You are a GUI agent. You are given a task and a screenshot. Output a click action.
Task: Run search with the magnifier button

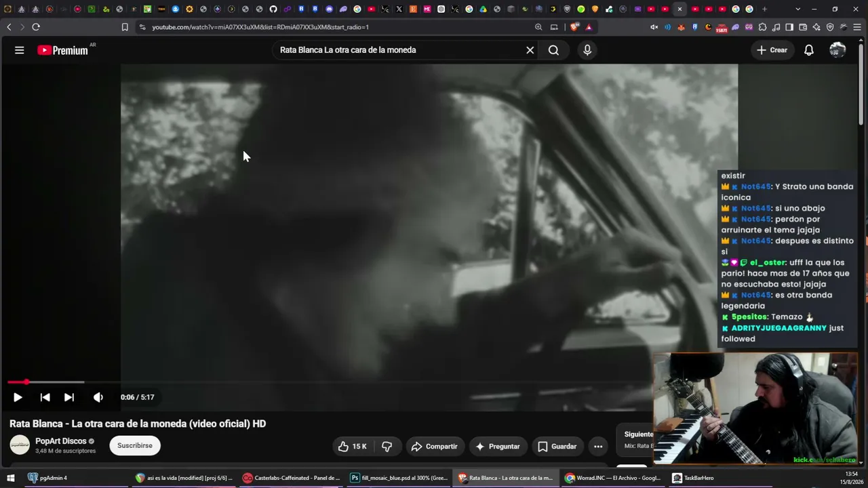pos(553,50)
